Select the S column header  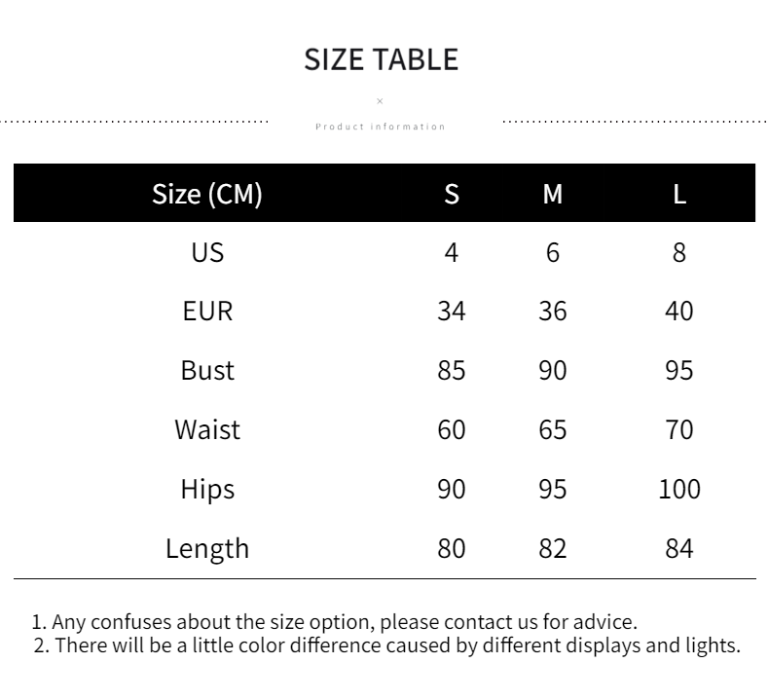point(452,194)
